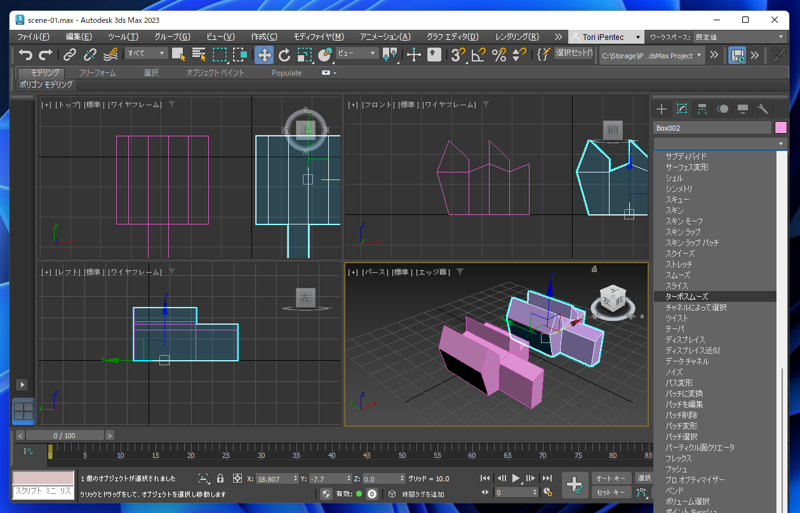The image size is (800, 513).
Task: Click the Undo arrow icon
Action: click(25, 55)
